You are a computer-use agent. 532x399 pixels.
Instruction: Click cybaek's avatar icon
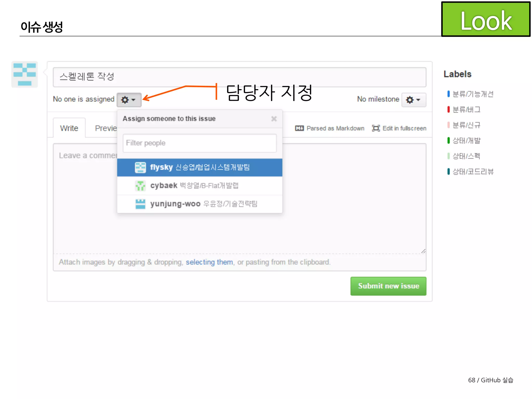140,186
